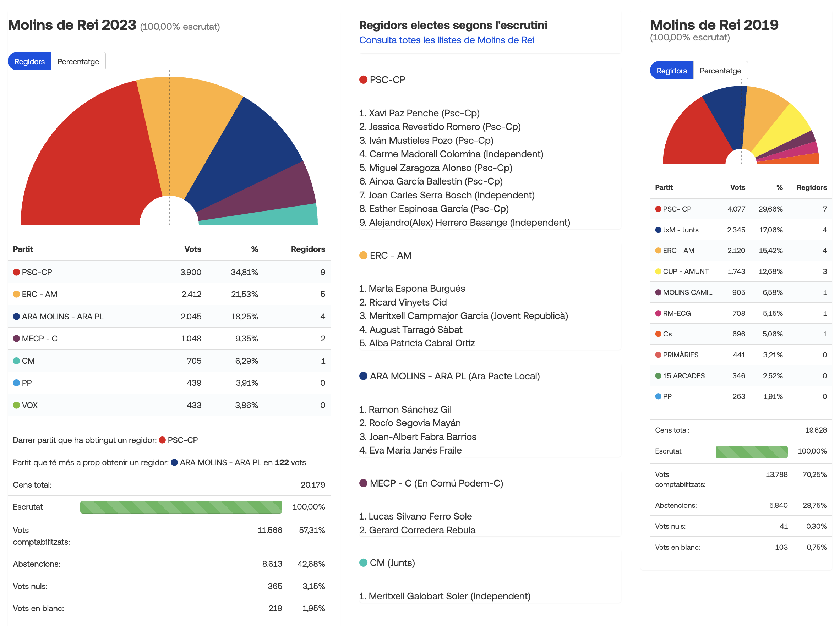Switch to Percentatge tab in the 2023 panel
840x626 pixels.
[78, 61]
